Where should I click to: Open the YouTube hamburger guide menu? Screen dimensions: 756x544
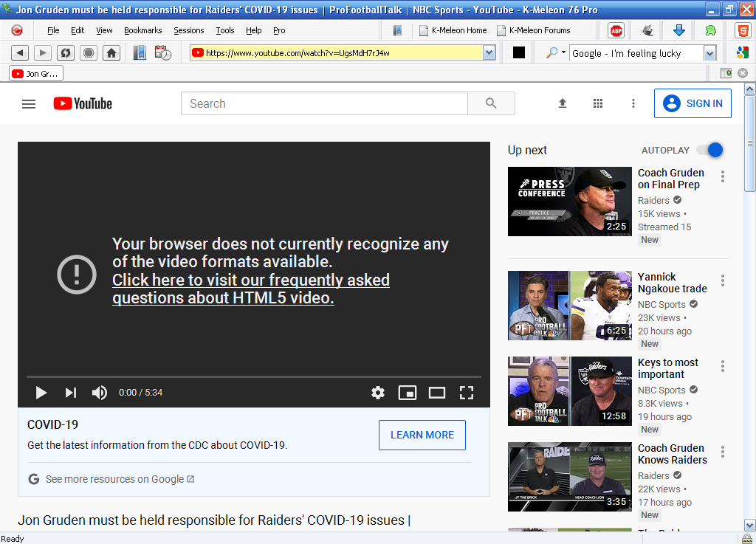[x=29, y=103]
